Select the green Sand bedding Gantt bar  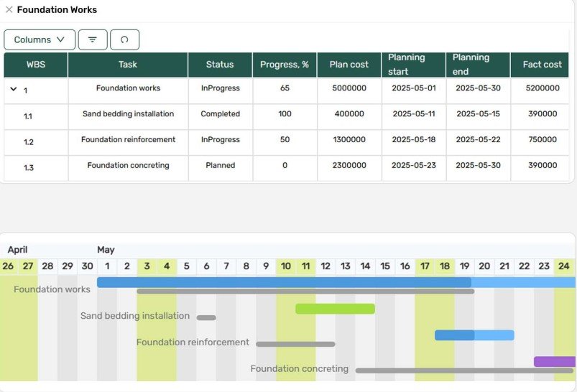tap(336, 309)
